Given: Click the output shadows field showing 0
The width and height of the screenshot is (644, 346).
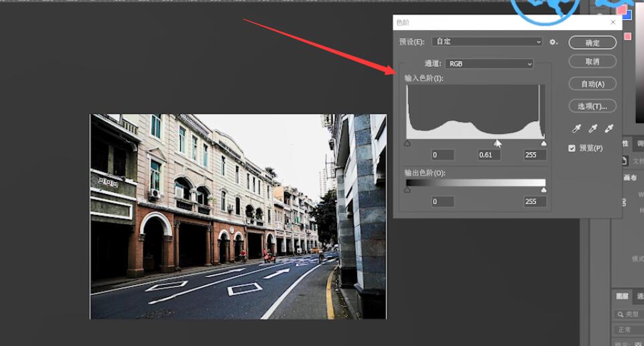Looking at the screenshot, I should click(x=443, y=201).
